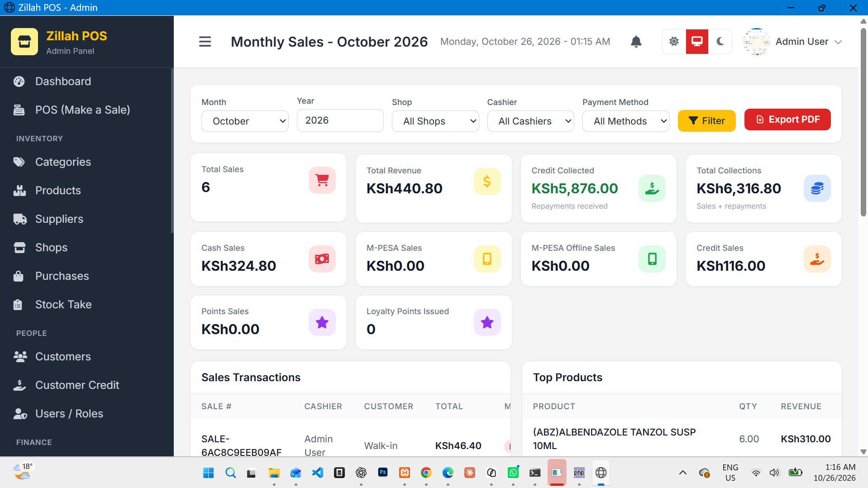Click the Credit Sales hand icon
This screenshot has width=868, height=488.
817,259
